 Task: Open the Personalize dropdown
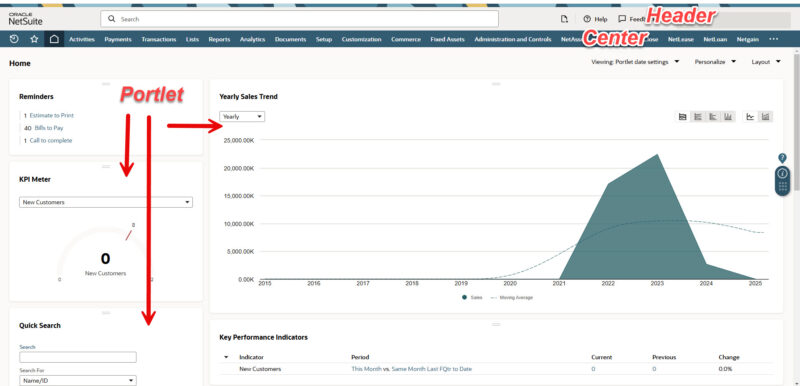(x=715, y=62)
